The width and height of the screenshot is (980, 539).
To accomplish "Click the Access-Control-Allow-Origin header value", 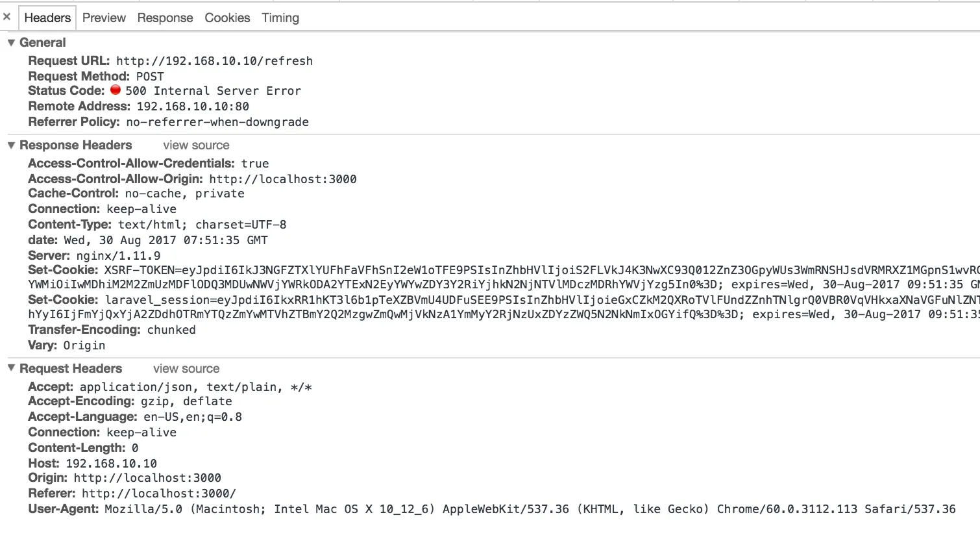I will pos(283,179).
